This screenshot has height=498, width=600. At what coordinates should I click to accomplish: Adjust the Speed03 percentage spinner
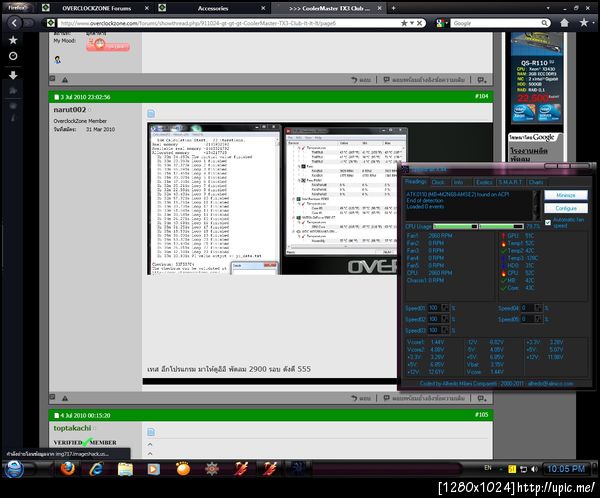coord(444,330)
